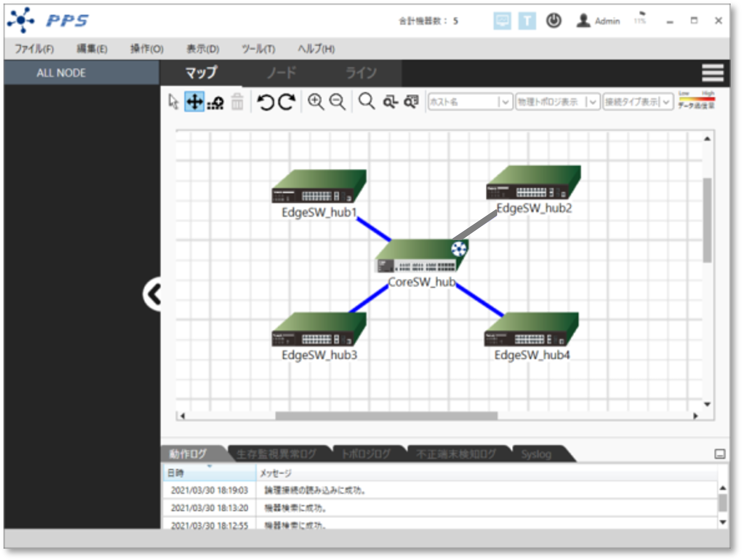Image resolution: width=742 pixels, height=560 pixels.
Task: Click the map scroll-down arrow
Action: tap(707, 404)
